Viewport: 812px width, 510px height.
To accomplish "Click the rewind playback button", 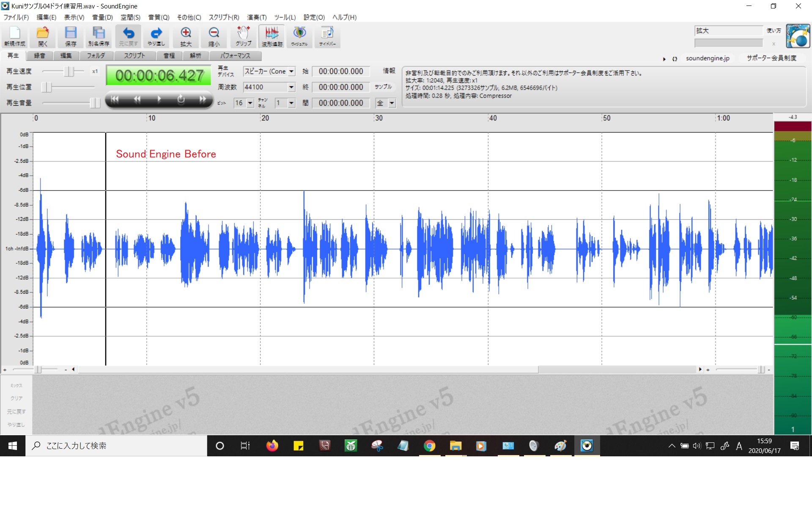I will click(x=137, y=99).
